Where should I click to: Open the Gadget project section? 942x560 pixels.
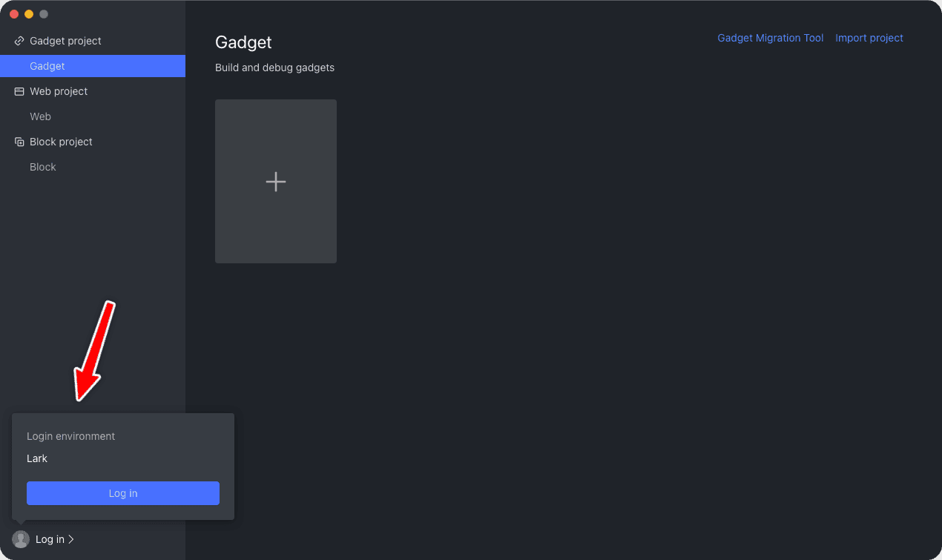(x=64, y=41)
